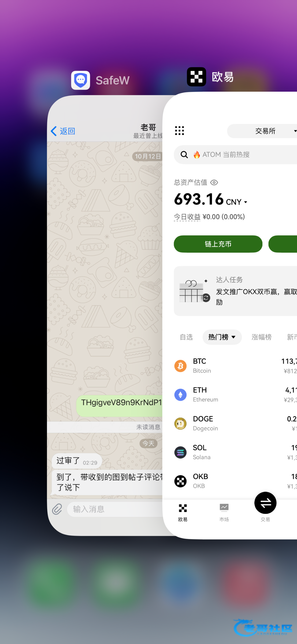Switch to the 涨幅榜 tab
Image resolution: width=297 pixels, height=644 pixels.
tap(261, 337)
